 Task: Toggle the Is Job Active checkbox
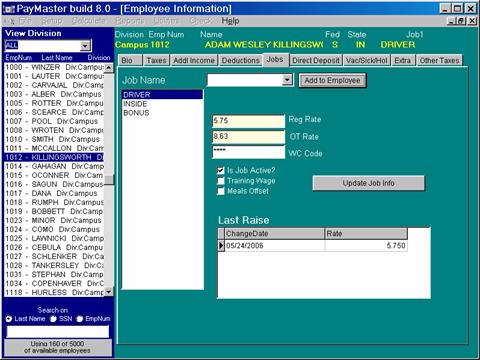point(220,170)
